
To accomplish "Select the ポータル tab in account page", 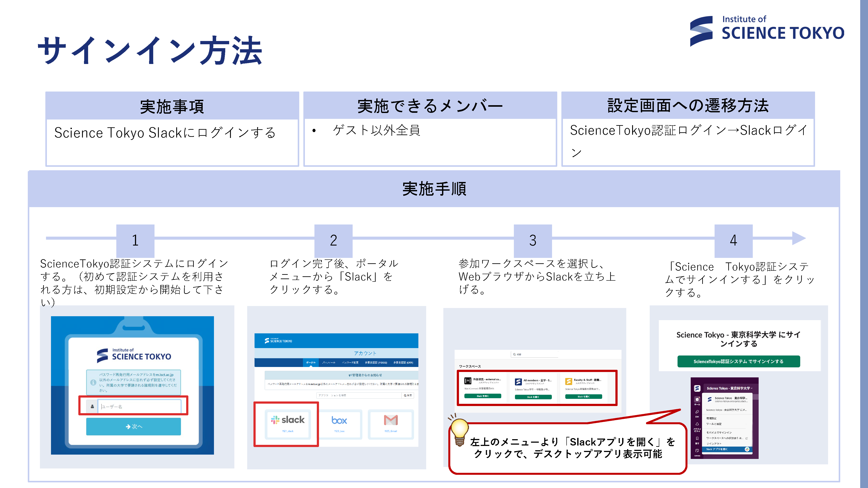I will (311, 363).
